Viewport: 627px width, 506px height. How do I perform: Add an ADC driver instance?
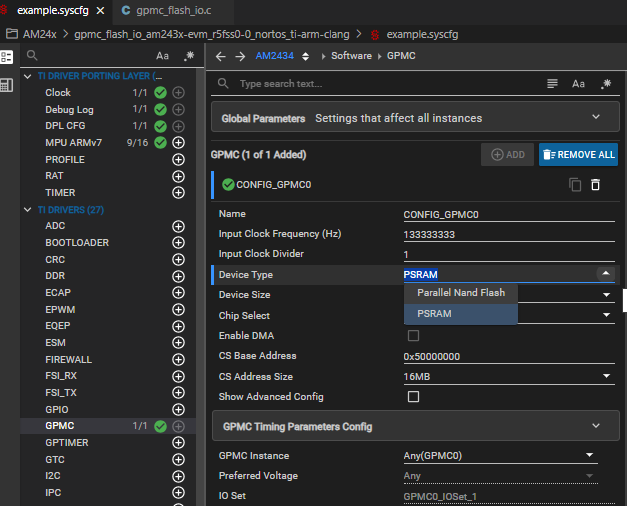pos(178,226)
